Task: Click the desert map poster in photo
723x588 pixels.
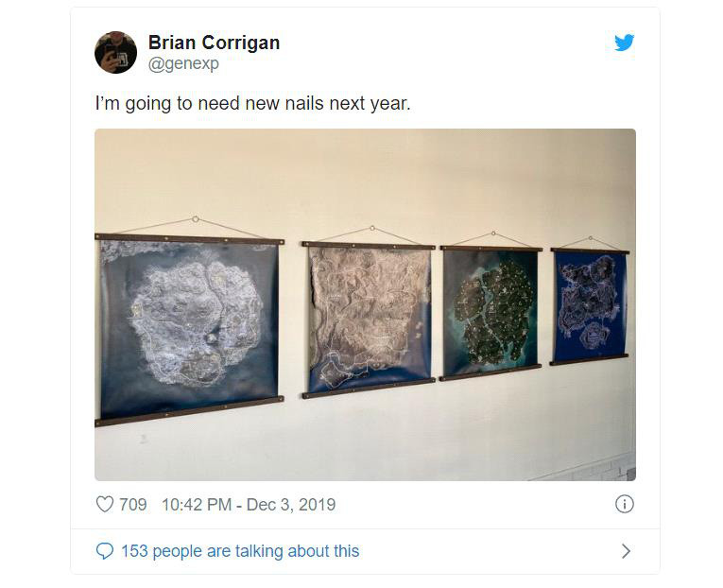Action: coord(369,319)
